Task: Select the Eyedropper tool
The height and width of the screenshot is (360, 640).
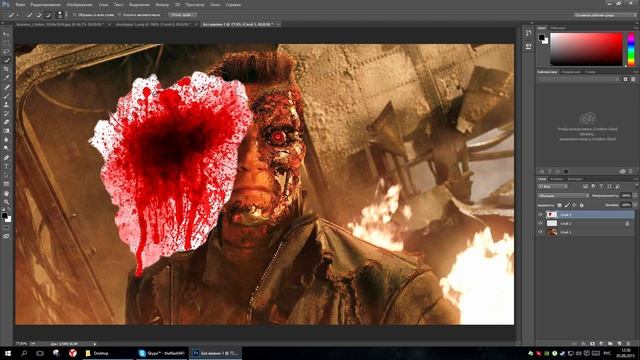Action: 6,78
